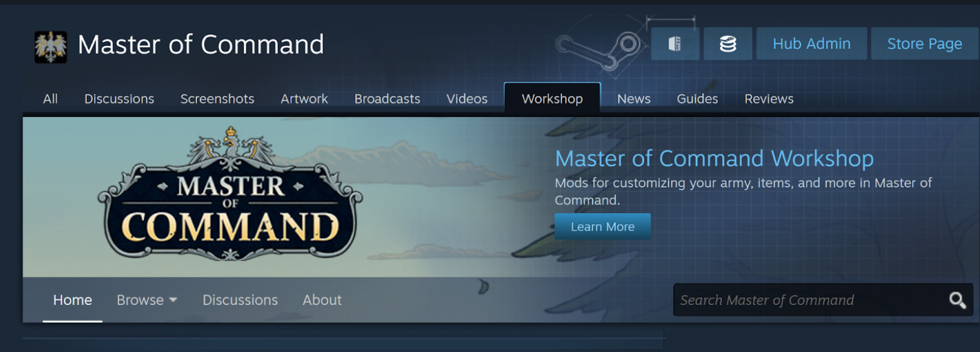This screenshot has height=352, width=980.
Task: Open the documentation book icon button
Action: [x=675, y=44]
